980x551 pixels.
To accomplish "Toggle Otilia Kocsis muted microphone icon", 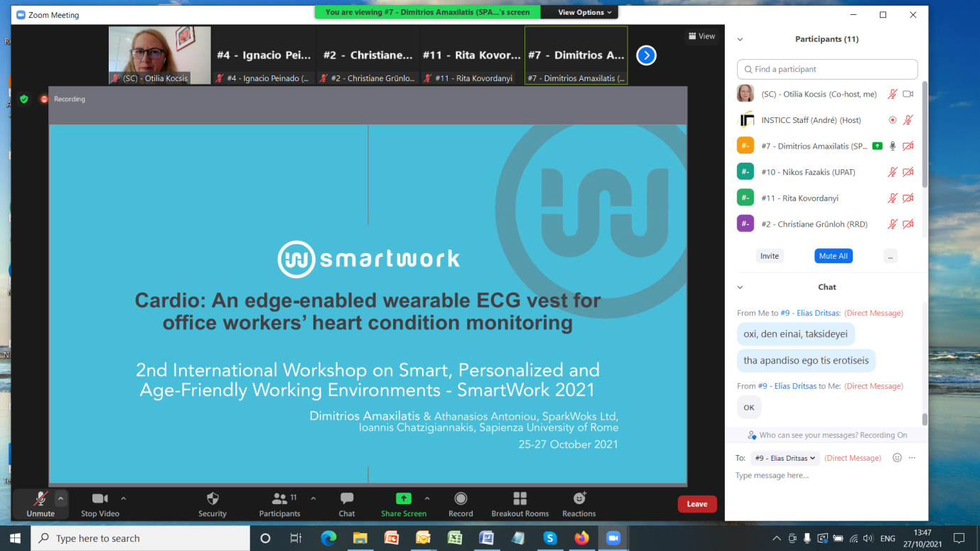I will point(893,94).
